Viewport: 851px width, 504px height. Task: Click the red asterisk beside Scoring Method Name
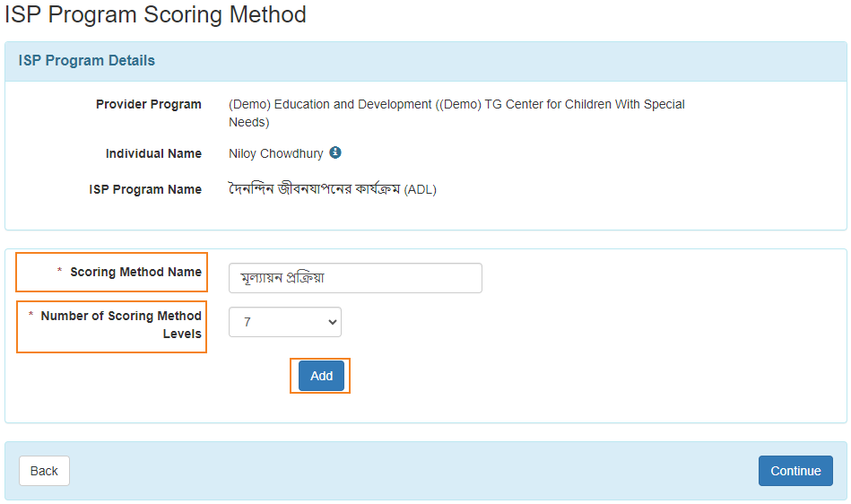(x=60, y=270)
